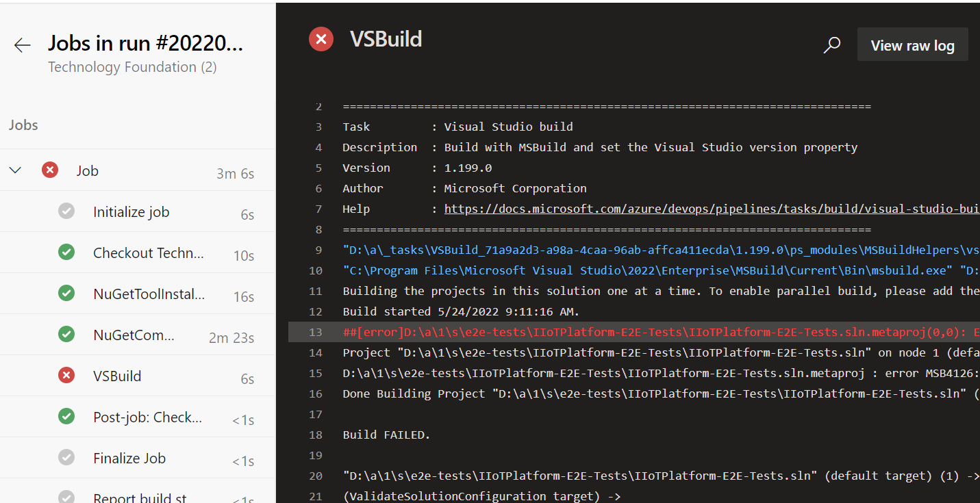Click the green checkmark next to NuGetCommand

click(x=66, y=334)
